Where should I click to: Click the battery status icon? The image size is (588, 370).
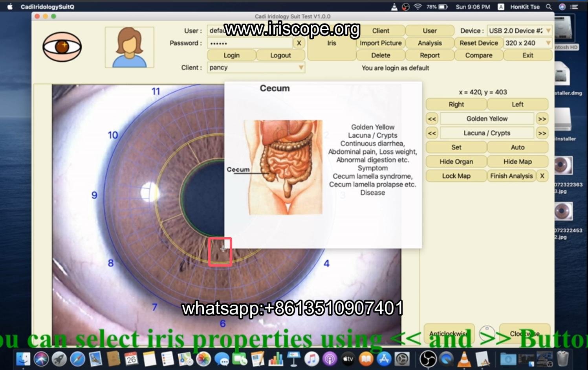(x=443, y=7)
